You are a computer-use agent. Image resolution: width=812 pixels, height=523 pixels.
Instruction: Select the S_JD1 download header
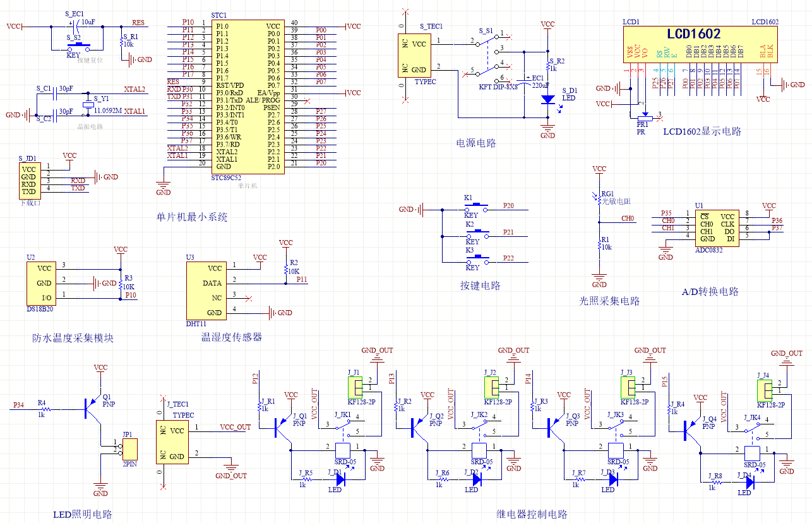29,181
